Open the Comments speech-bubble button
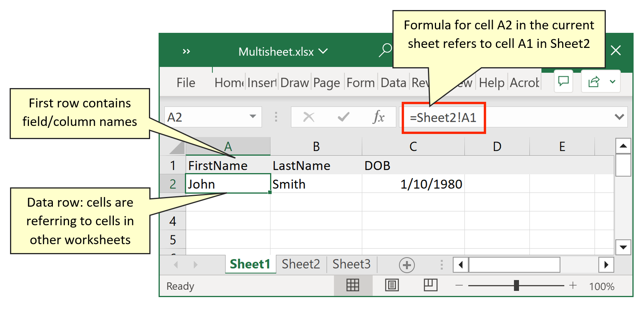644x311 pixels. tap(563, 82)
